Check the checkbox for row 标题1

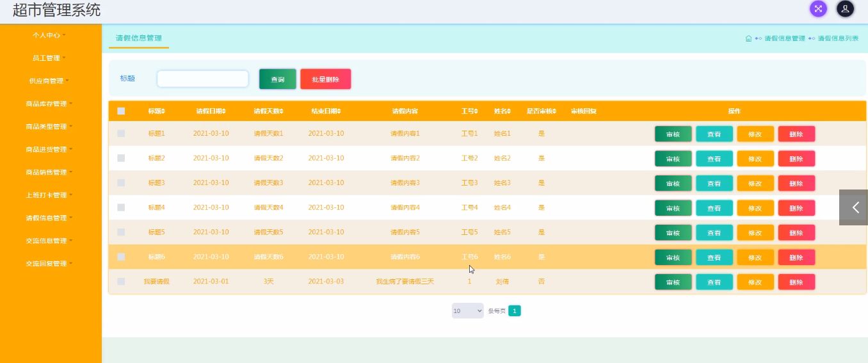pyautogui.click(x=121, y=133)
